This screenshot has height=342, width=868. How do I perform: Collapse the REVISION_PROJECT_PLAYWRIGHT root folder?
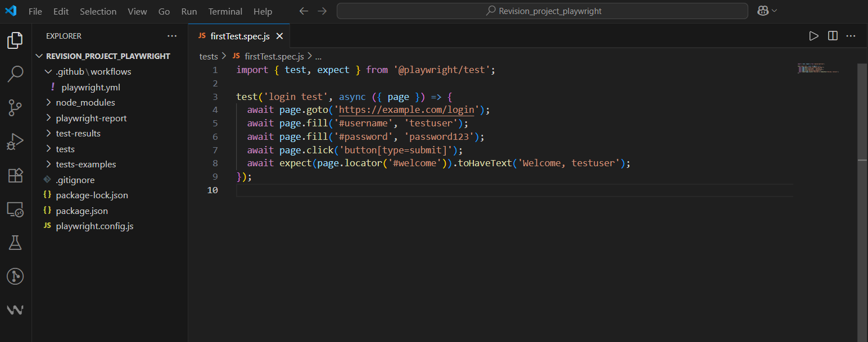click(107, 56)
